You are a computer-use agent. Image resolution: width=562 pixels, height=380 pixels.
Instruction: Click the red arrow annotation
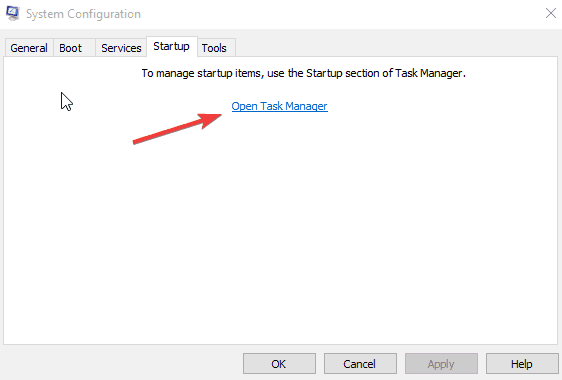[x=177, y=129]
